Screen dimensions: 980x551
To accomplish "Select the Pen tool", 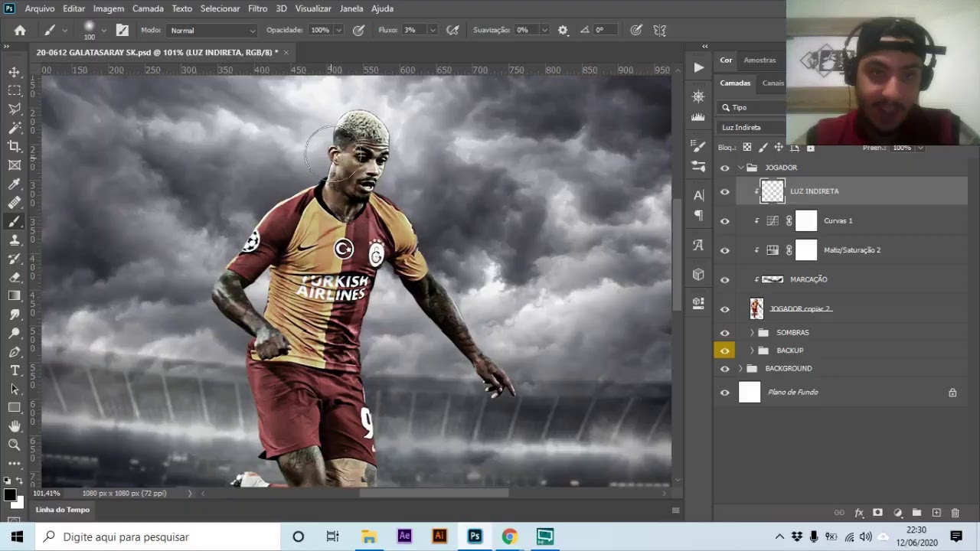I will pyautogui.click(x=15, y=352).
